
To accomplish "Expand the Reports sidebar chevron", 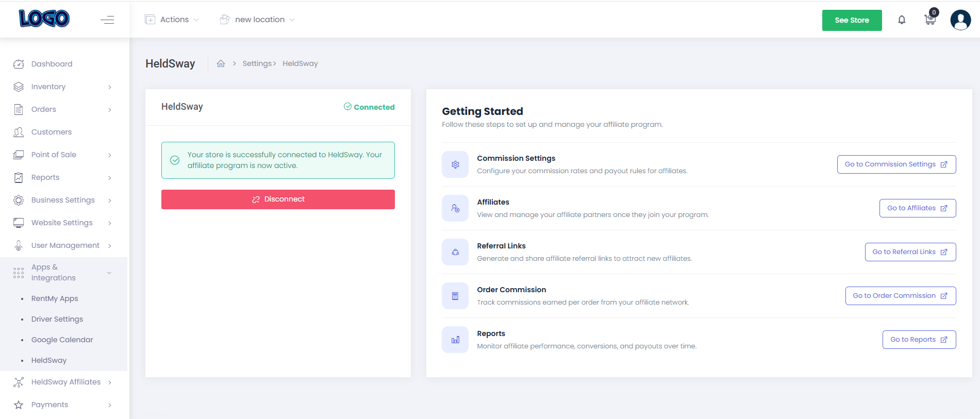I will (x=110, y=178).
